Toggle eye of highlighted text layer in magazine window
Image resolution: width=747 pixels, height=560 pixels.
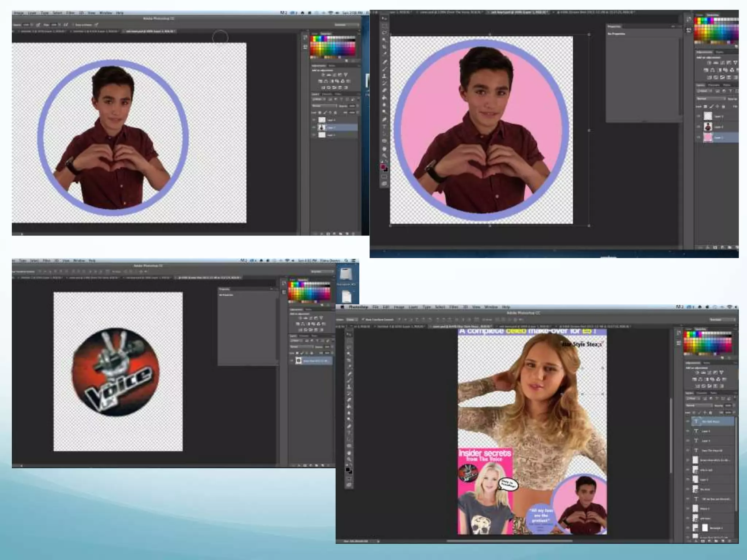click(x=688, y=421)
